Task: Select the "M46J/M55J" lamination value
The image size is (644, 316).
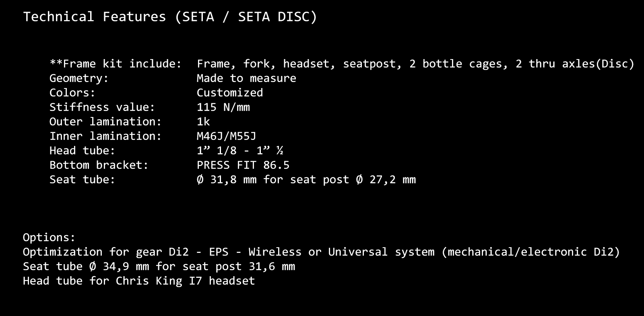Action: [226, 136]
